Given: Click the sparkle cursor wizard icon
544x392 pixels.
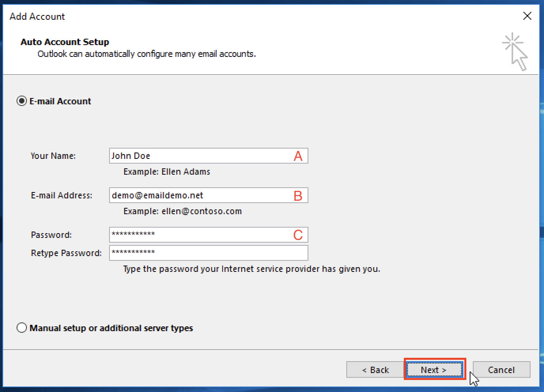Looking at the screenshot, I should 515,51.
